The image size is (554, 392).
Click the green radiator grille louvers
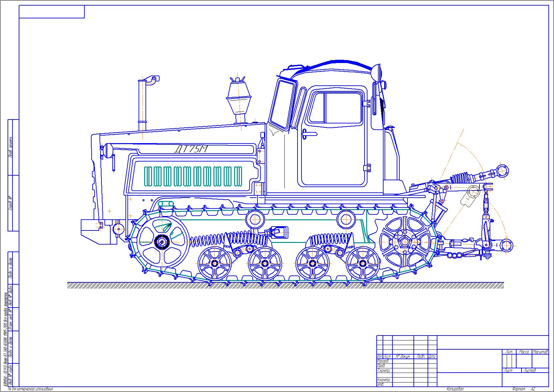(x=193, y=176)
